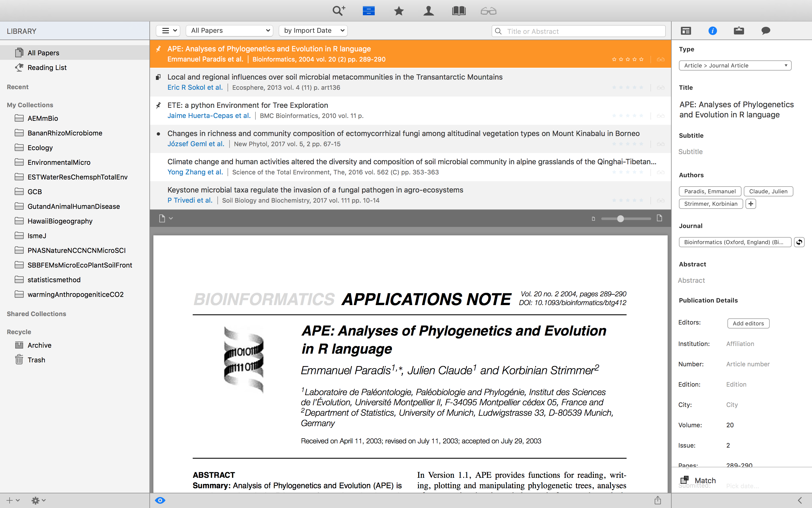This screenshot has height=508, width=812.
Task: Open the Sources open-book icon in top toolbar
Action: pyautogui.click(x=459, y=11)
